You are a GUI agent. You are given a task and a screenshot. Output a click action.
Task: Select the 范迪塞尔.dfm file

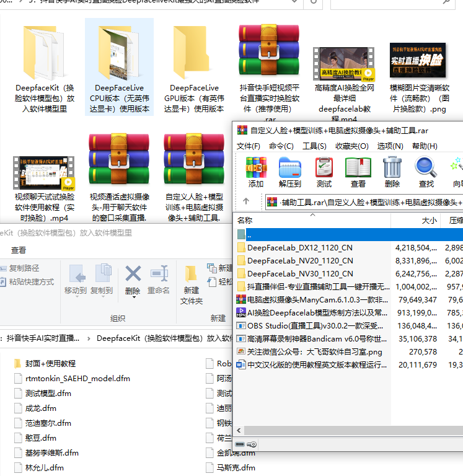(x=43, y=423)
